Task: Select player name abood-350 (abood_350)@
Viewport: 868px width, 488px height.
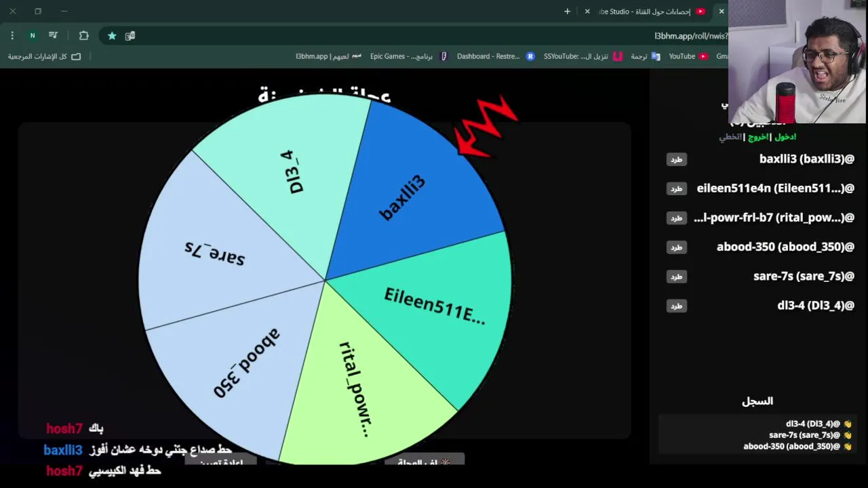Action: (785, 247)
